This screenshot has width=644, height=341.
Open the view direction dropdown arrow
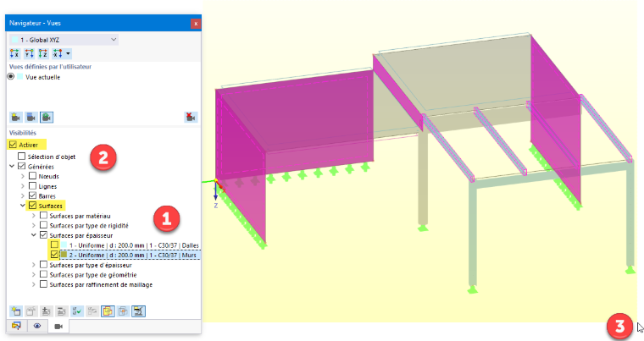pyautogui.click(x=68, y=53)
